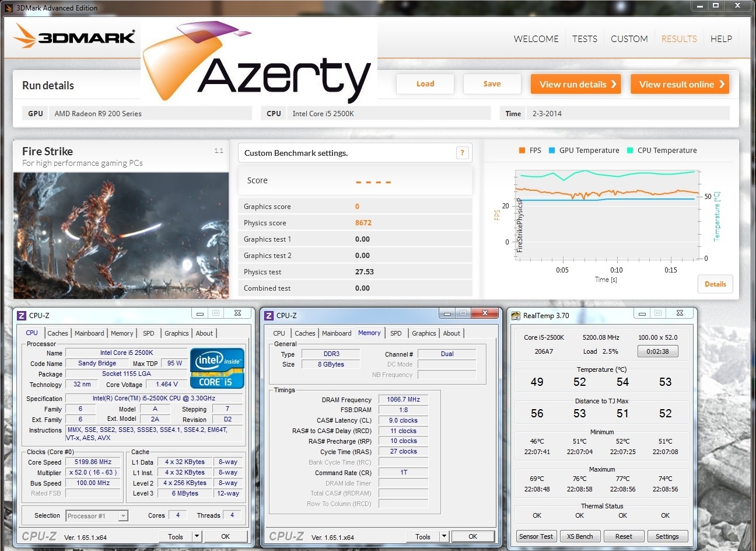This screenshot has height=551, width=756.
Task: Click the GPU field AMD Radeon R9 200 Series
Action: coord(150,114)
